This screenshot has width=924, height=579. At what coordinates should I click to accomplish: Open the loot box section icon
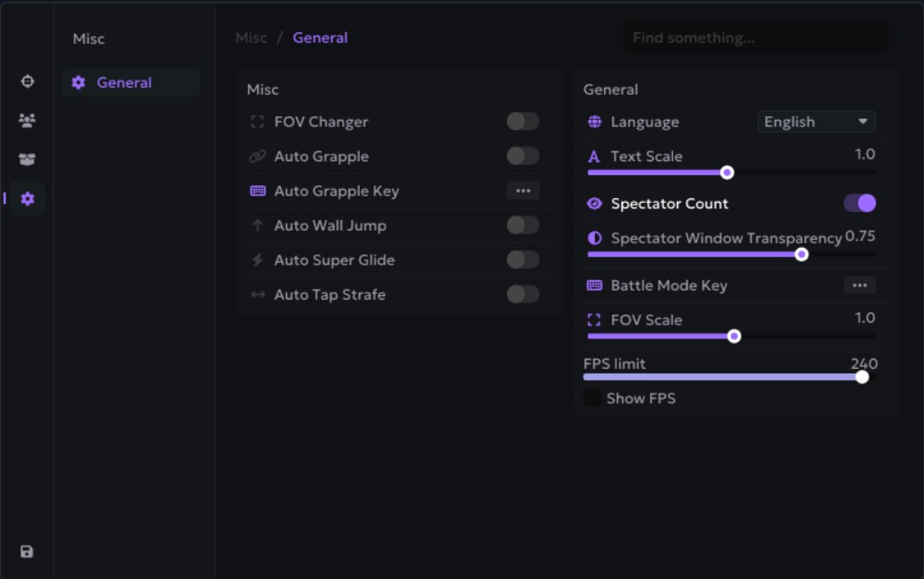(27, 160)
